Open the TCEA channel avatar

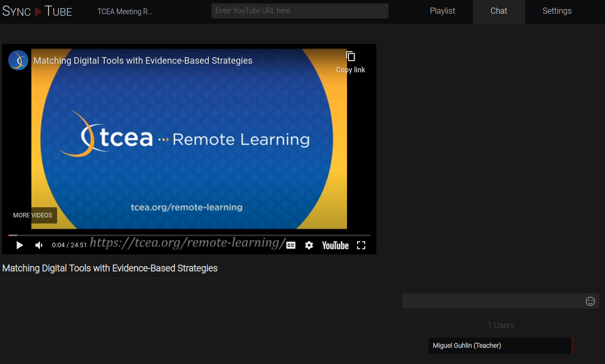pyautogui.click(x=18, y=60)
